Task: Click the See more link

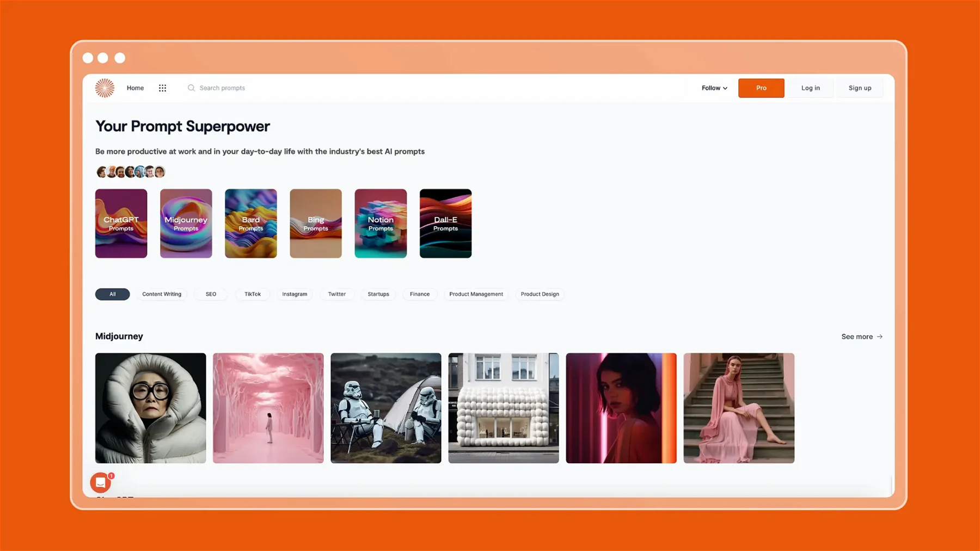Action: pos(862,336)
